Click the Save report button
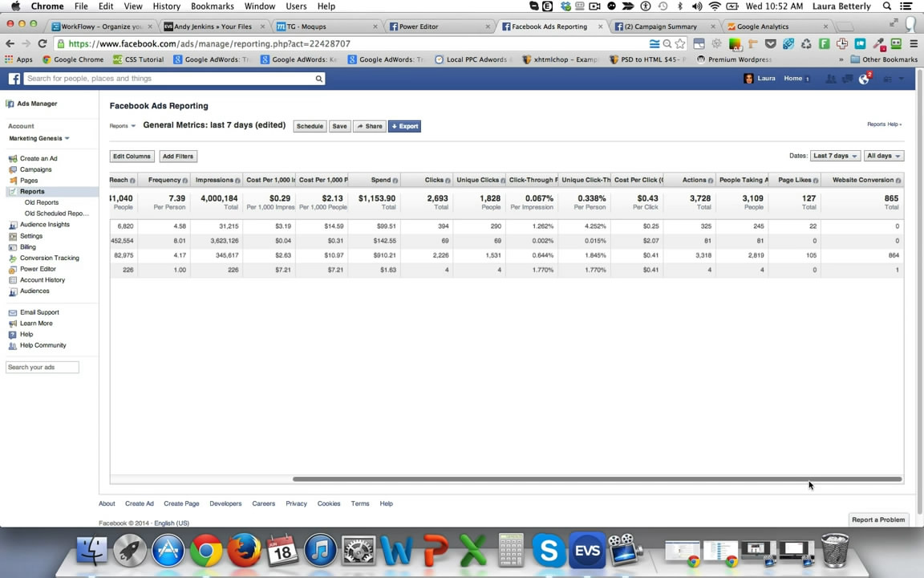Screen dimensions: 924x578 tap(339, 126)
